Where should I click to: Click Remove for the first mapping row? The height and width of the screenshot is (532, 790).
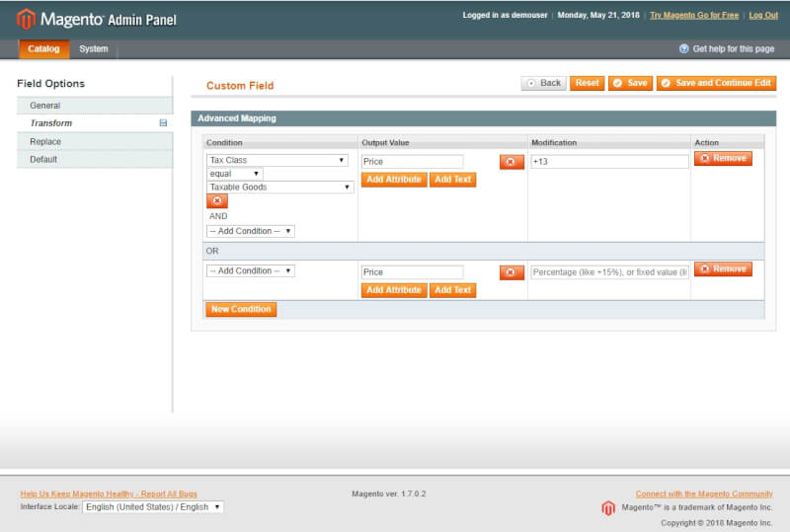click(x=723, y=158)
